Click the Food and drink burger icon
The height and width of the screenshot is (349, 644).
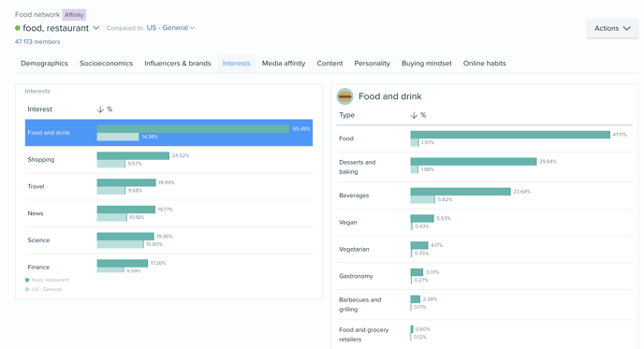[344, 96]
